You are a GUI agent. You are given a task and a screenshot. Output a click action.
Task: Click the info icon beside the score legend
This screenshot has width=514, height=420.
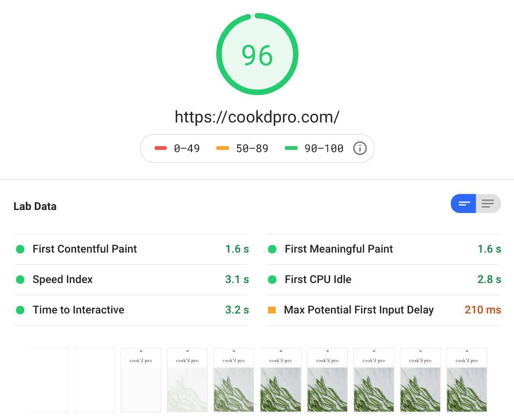point(360,148)
